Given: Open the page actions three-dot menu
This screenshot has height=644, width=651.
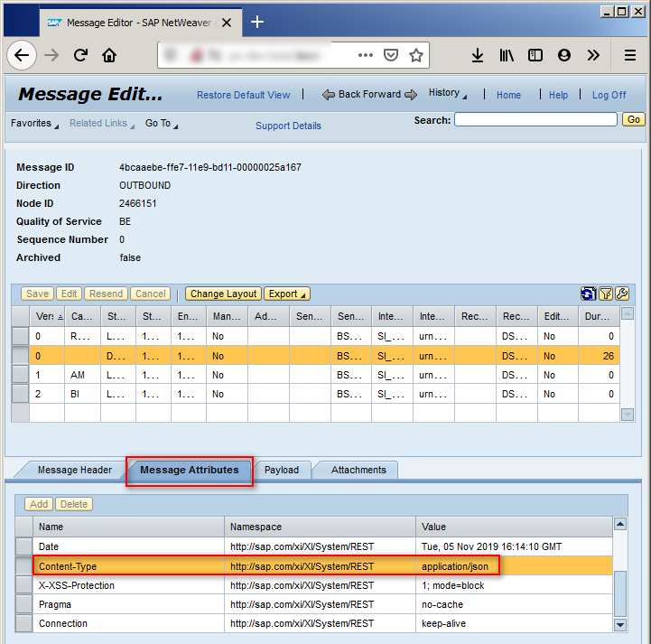Looking at the screenshot, I should 366,55.
